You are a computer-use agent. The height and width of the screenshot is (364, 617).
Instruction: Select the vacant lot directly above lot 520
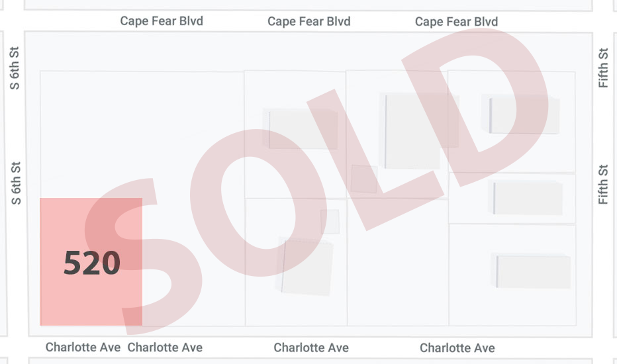(x=140, y=132)
